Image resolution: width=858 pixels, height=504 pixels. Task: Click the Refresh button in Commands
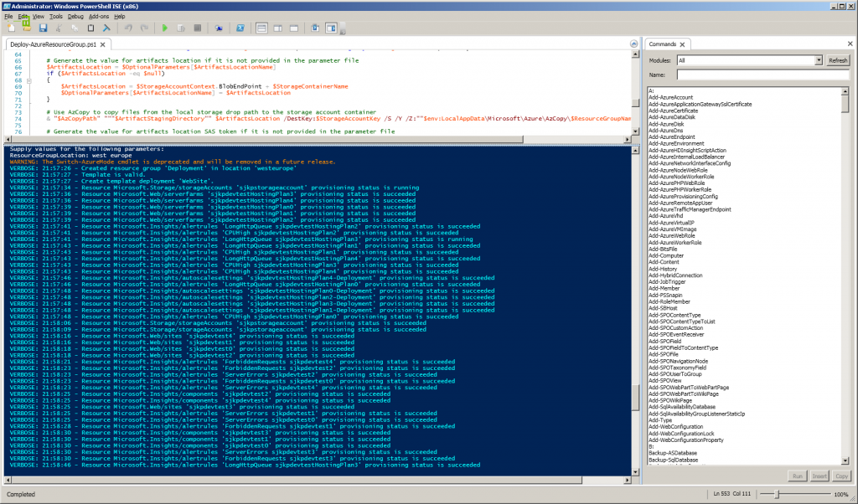pyautogui.click(x=838, y=61)
